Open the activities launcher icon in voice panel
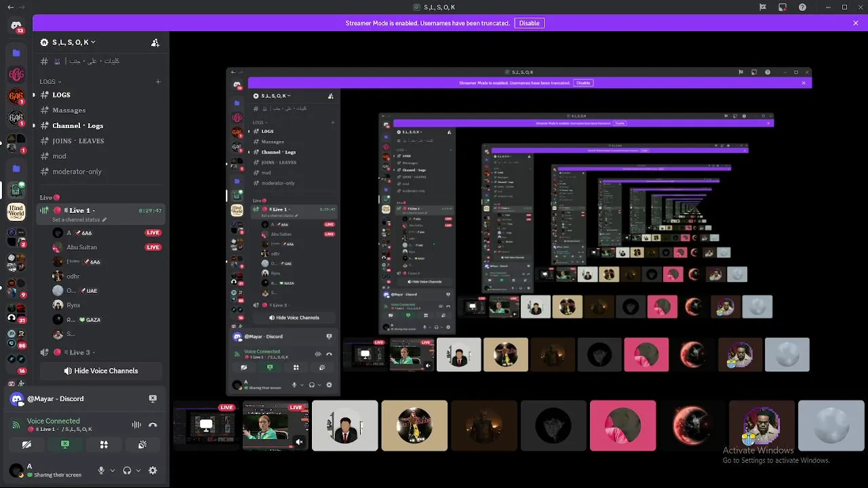 (x=104, y=445)
